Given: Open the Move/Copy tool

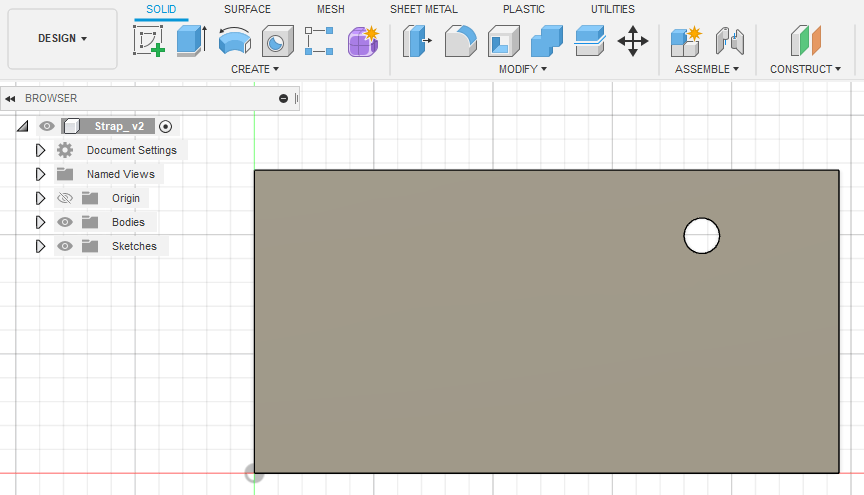Looking at the screenshot, I should click(632, 41).
